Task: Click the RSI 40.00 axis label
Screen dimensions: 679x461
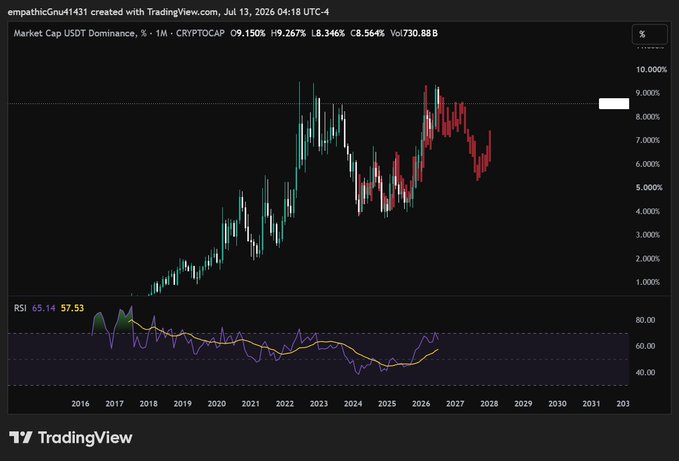Action: 645,372
